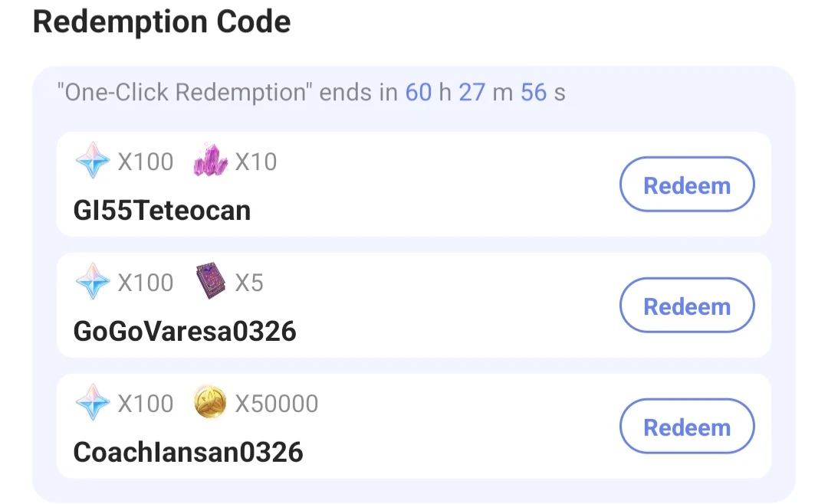The image size is (828, 504).
Task: Redeem the GI55Teteocan code
Action: [x=686, y=184]
